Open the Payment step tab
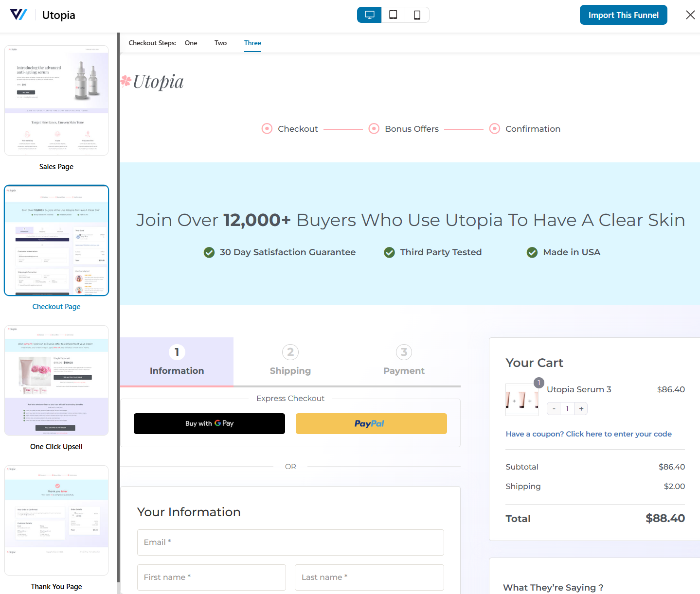The height and width of the screenshot is (594, 700). 404,362
